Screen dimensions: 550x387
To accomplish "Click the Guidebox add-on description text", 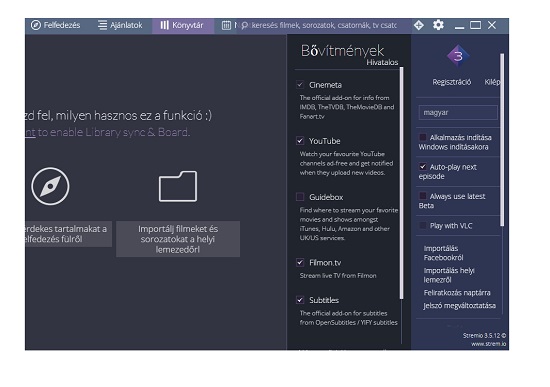I will pyautogui.click(x=349, y=224).
